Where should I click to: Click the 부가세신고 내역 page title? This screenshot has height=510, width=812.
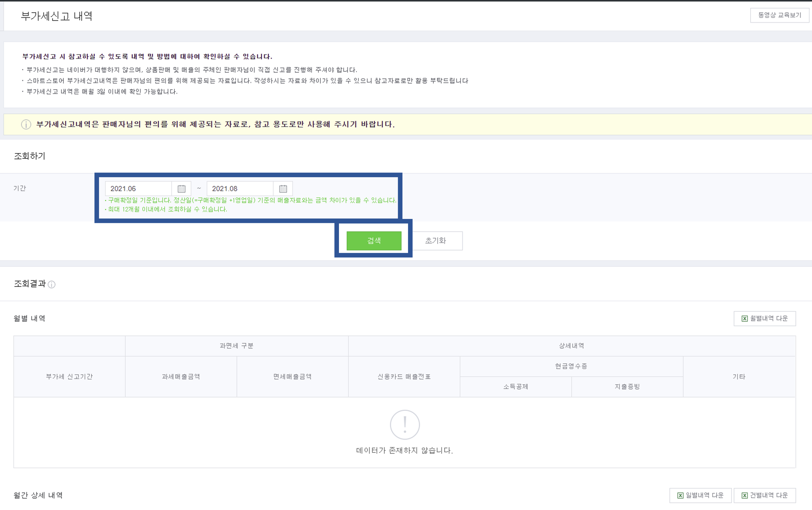coord(57,16)
